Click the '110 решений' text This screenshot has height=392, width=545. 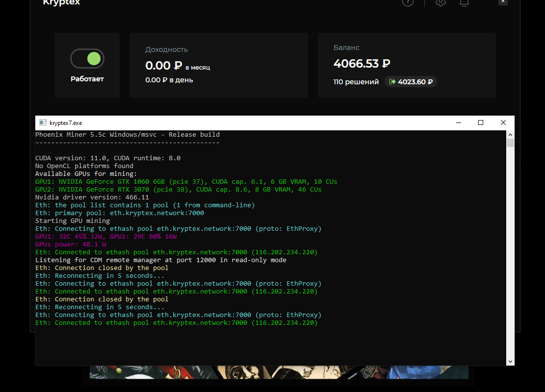356,82
